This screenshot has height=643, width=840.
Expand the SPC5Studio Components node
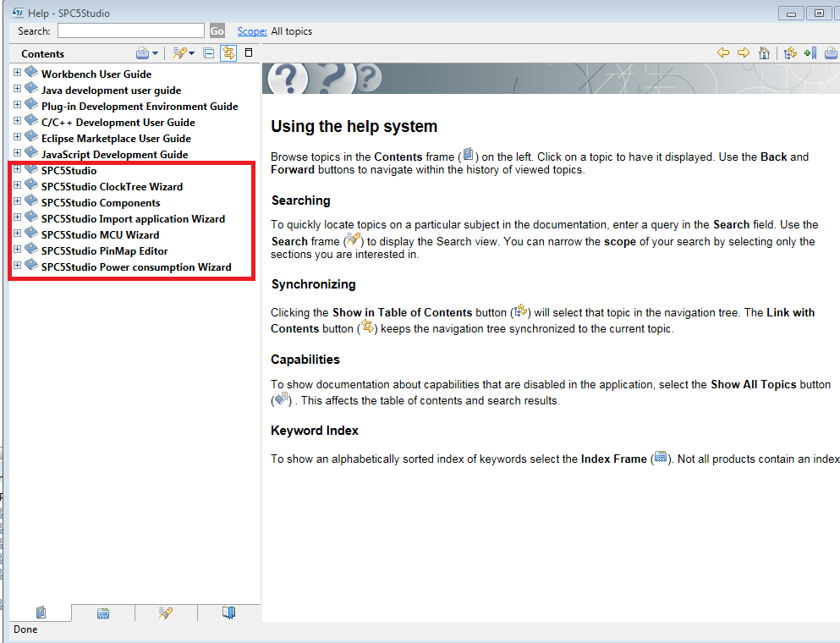(x=17, y=201)
